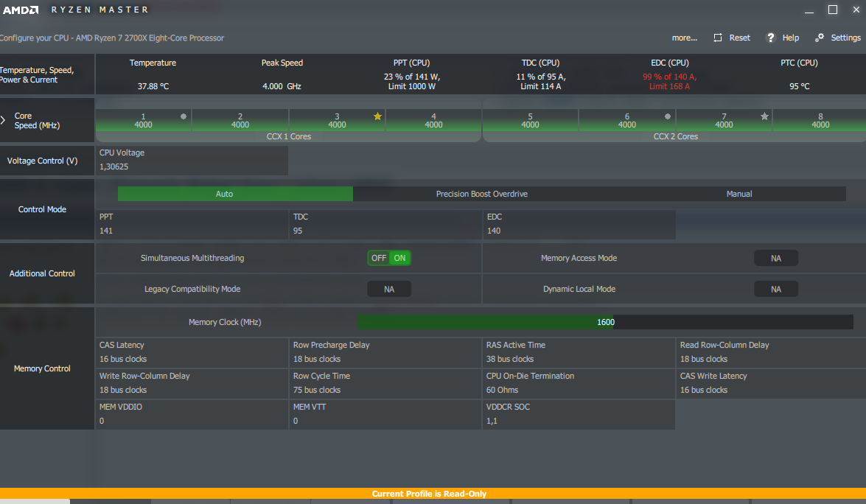Click the PPT value field 141
The height and width of the screenshot is (504, 866).
pos(192,224)
